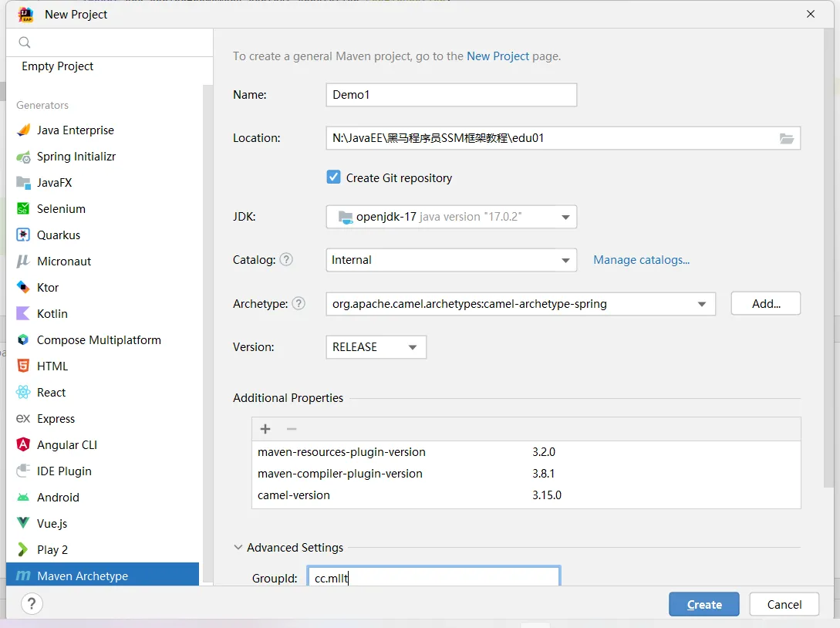This screenshot has width=840, height=628.
Task: Click the generator list vertical scrollbar
Action: [x=207, y=333]
